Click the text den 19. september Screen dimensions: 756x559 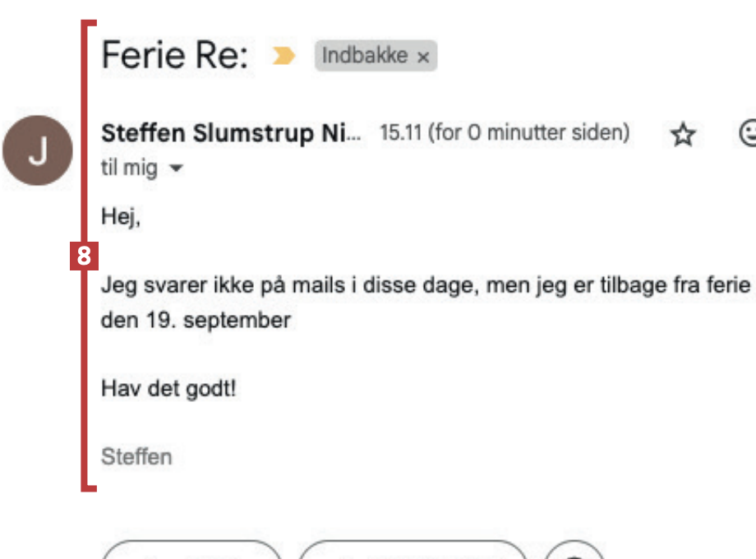196,320
